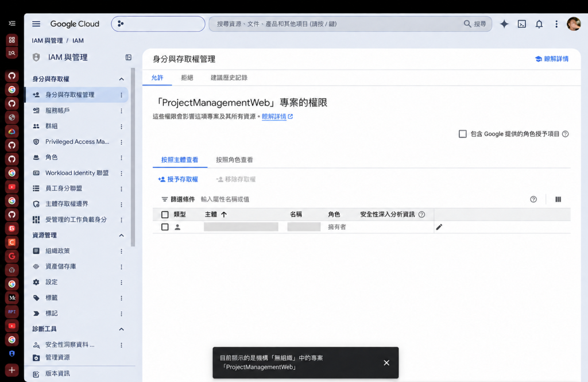
Task: Switch to the 拒絕 tab
Action: pos(187,78)
